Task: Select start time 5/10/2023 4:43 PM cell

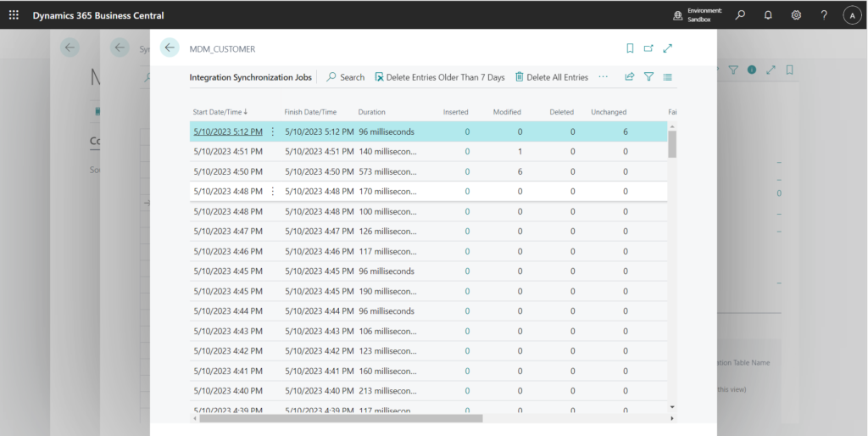Action: [x=228, y=332]
